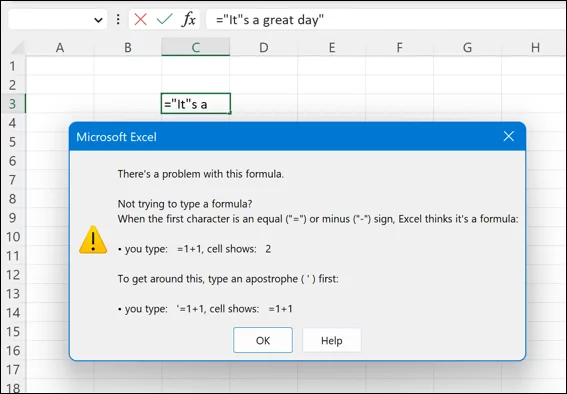The height and width of the screenshot is (394, 567).
Task: Click the "you type: =1+1, cell shows: 2" line
Action: click(194, 249)
